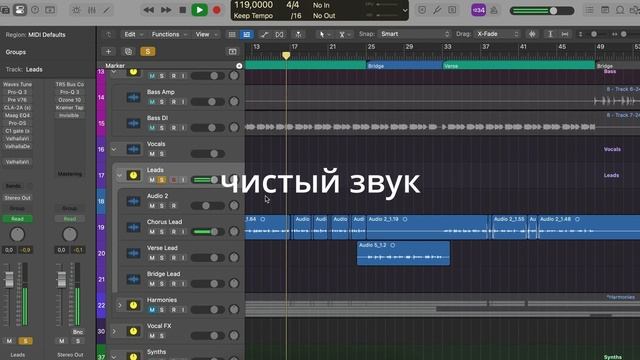Adjust the master volume slider
Image resolution: width=640 pixels, height=360 pixels.
[542, 11]
